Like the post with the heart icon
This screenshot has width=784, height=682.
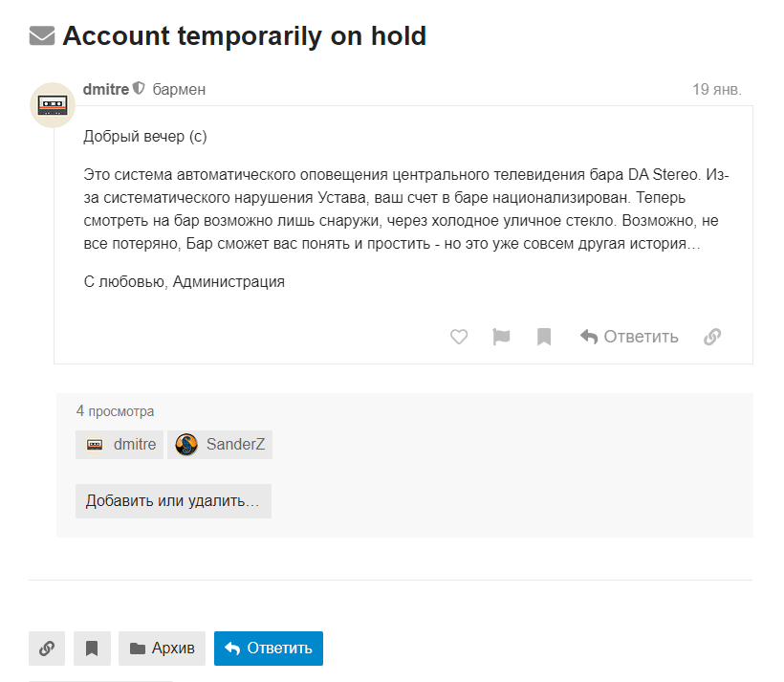[x=459, y=337]
